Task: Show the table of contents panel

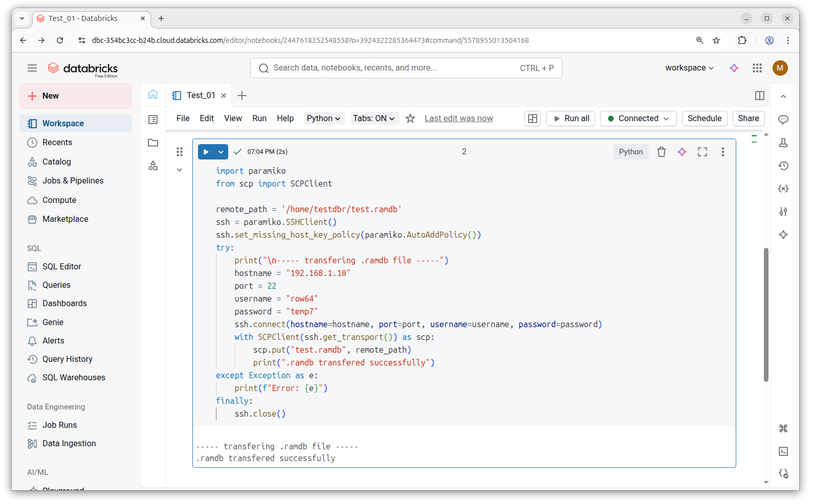Action: click(153, 120)
